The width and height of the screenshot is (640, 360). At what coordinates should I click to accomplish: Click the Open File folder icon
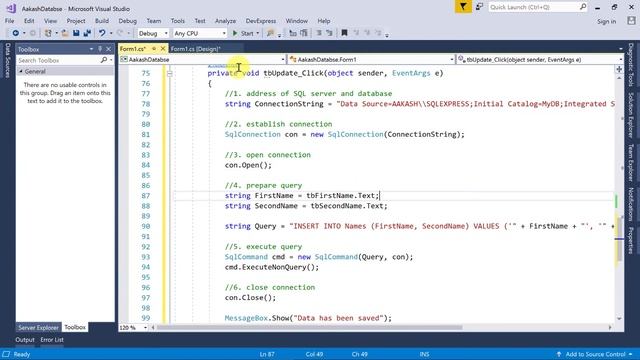click(x=65, y=33)
